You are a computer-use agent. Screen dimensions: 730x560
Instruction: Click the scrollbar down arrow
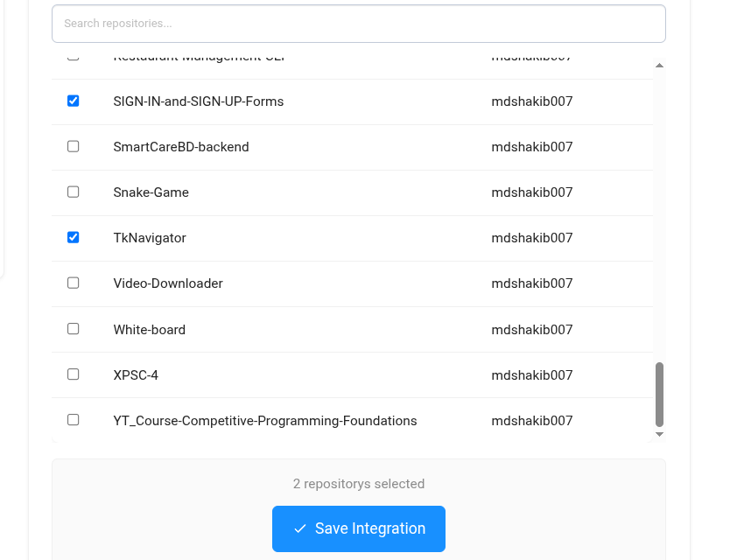coord(659,434)
